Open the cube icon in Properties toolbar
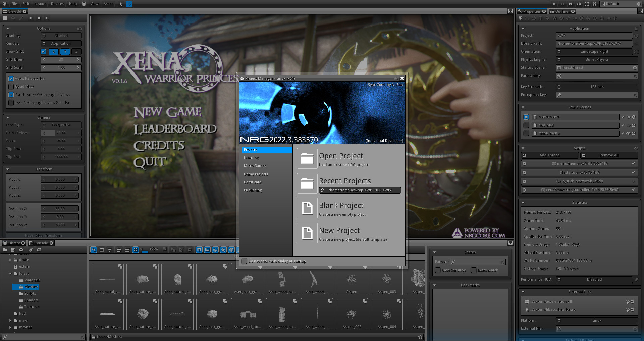 click(554, 18)
